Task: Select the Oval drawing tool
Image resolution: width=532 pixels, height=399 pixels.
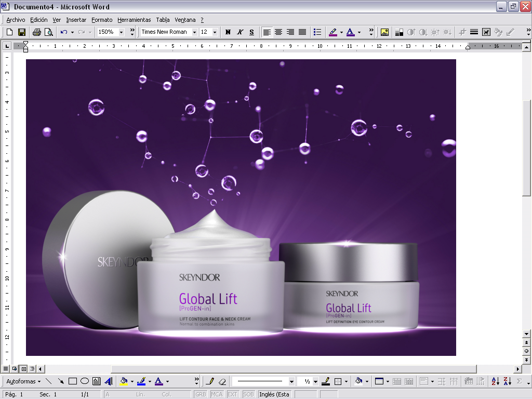Action: pyautogui.click(x=85, y=381)
